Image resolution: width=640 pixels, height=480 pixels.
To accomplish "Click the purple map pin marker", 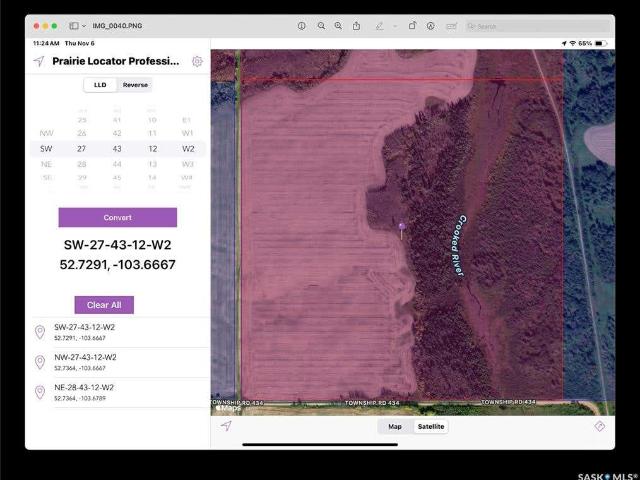I will pos(402,227).
